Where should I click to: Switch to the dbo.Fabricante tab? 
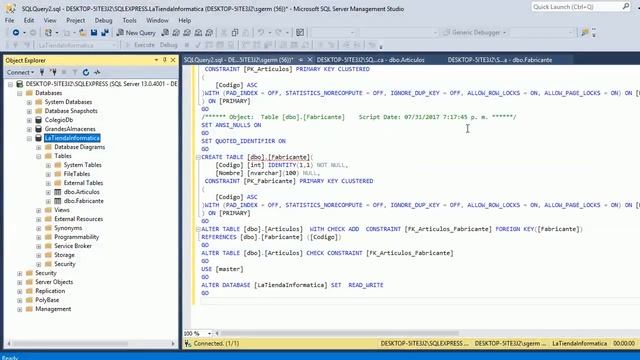point(500,60)
